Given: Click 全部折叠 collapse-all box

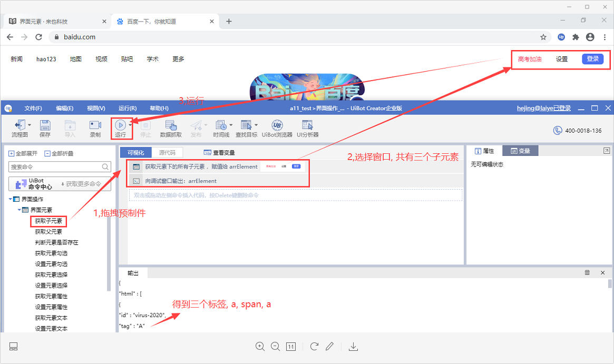Looking at the screenshot, I should click(x=47, y=154).
